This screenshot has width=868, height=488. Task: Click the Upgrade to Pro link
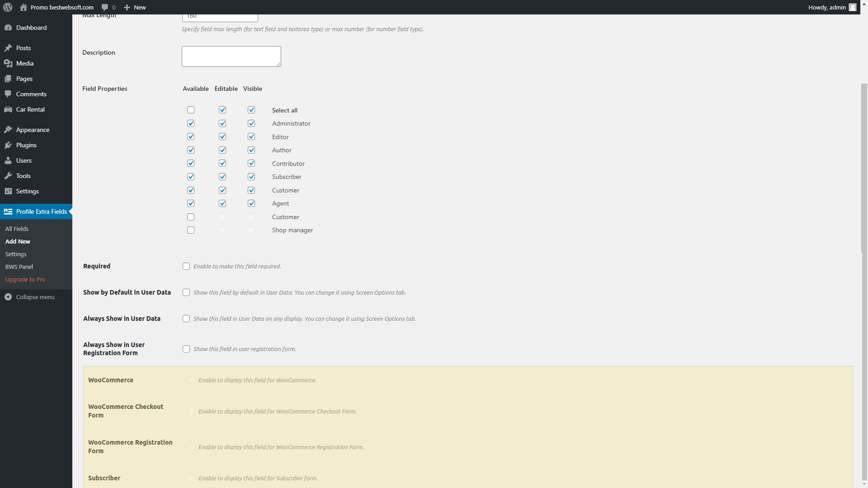click(25, 279)
